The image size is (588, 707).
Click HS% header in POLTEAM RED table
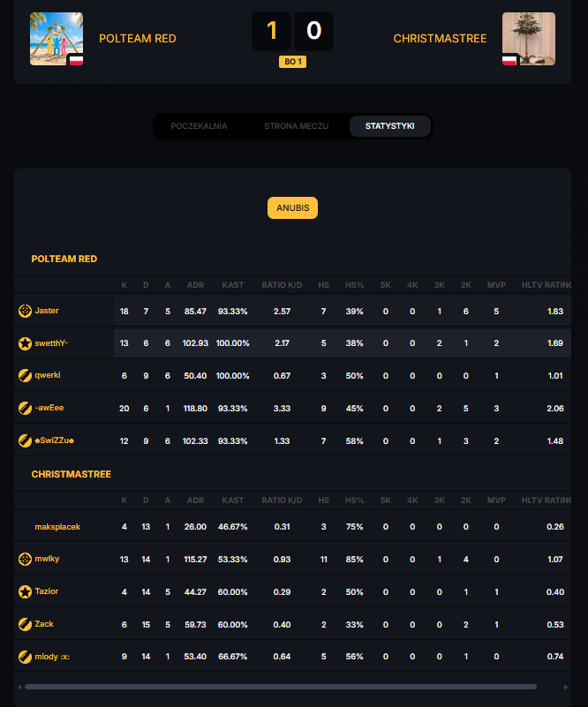tap(354, 285)
